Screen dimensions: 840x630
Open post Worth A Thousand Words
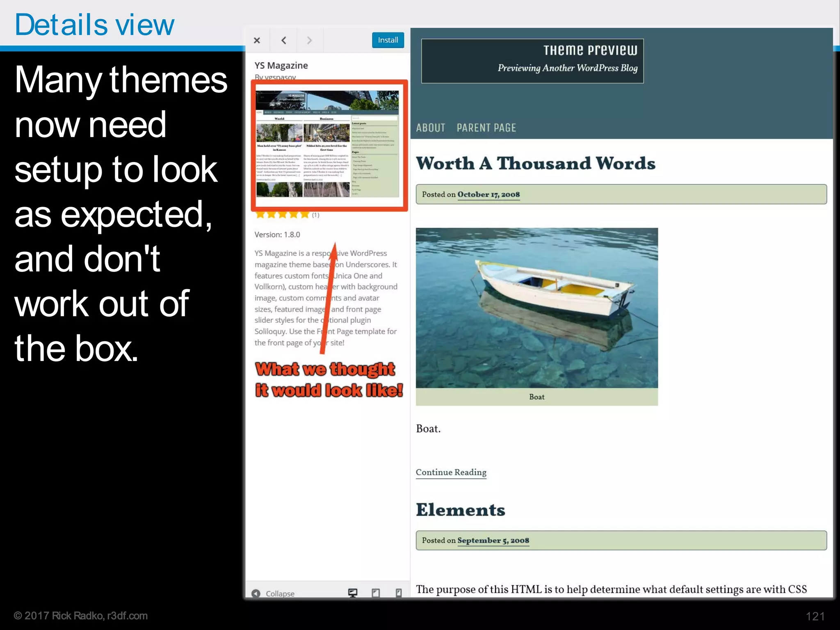(536, 163)
